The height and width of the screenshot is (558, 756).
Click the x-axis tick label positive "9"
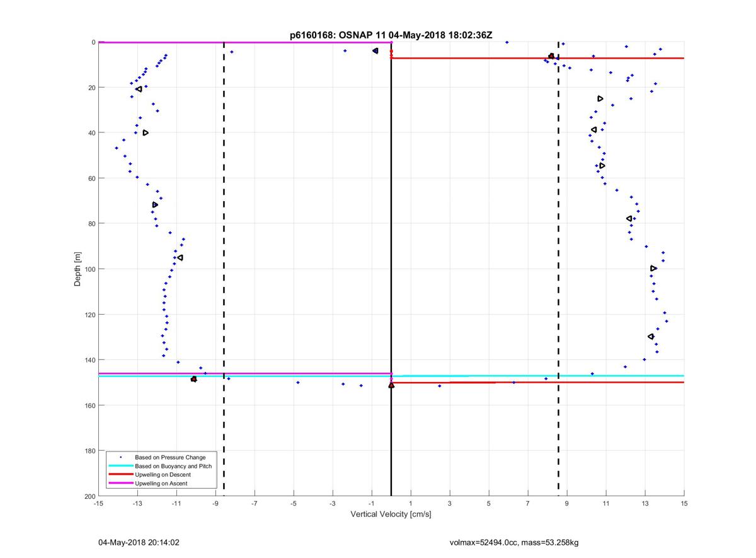pos(567,504)
